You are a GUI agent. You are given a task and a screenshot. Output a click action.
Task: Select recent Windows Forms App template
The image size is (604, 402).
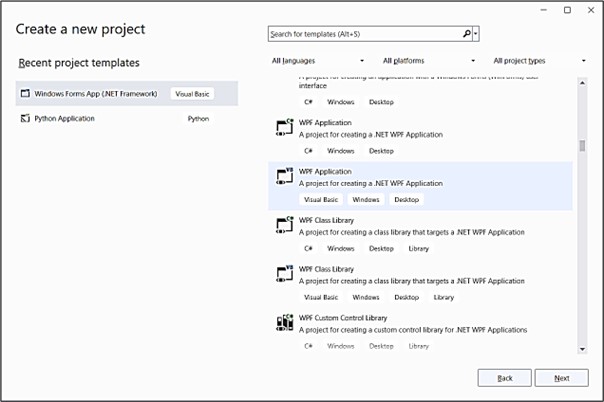coord(127,94)
